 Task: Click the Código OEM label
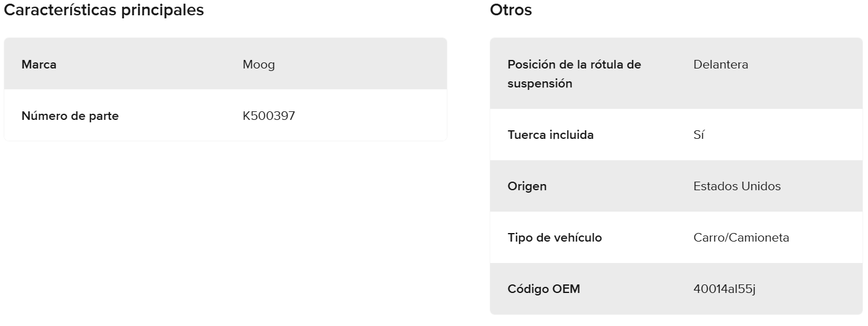tap(543, 289)
